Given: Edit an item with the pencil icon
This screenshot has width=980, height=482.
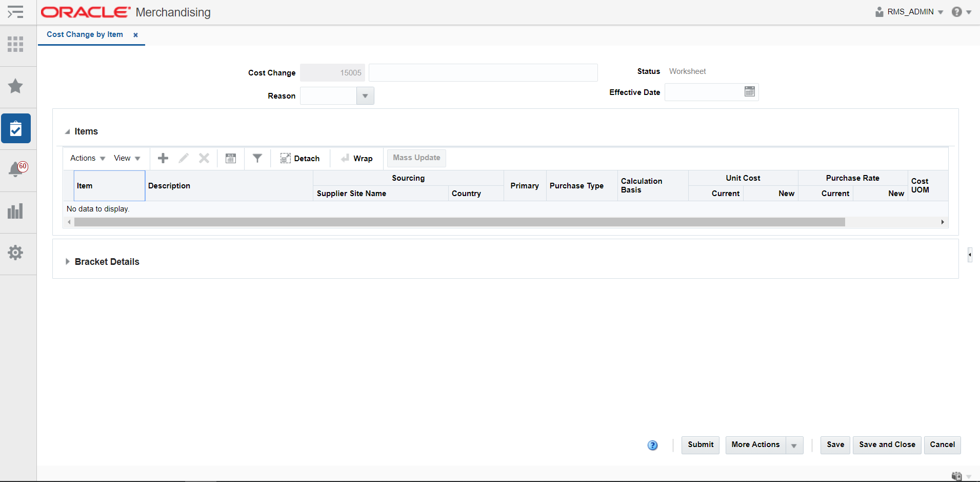Looking at the screenshot, I should coord(183,158).
